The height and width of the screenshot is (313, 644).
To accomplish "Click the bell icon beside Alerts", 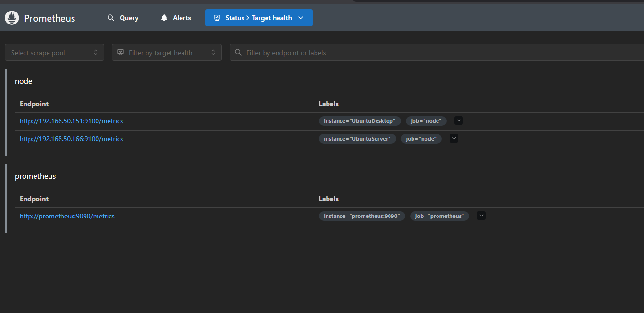I will click(164, 18).
